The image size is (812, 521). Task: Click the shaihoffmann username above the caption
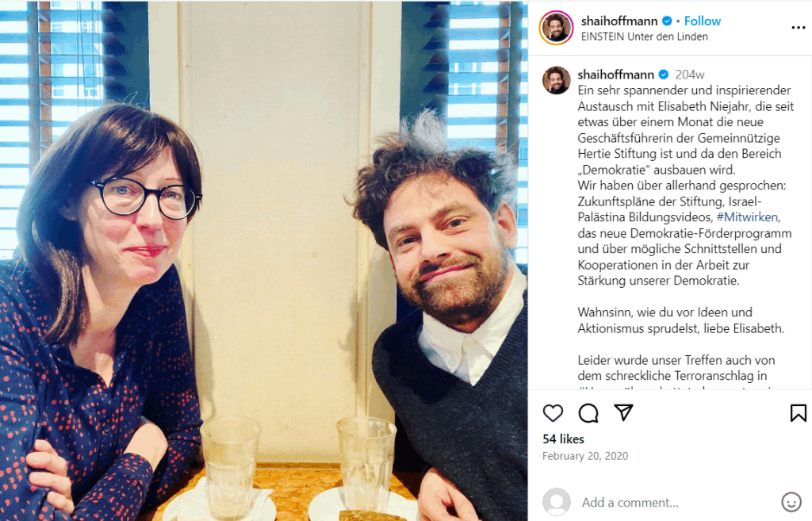(x=615, y=75)
